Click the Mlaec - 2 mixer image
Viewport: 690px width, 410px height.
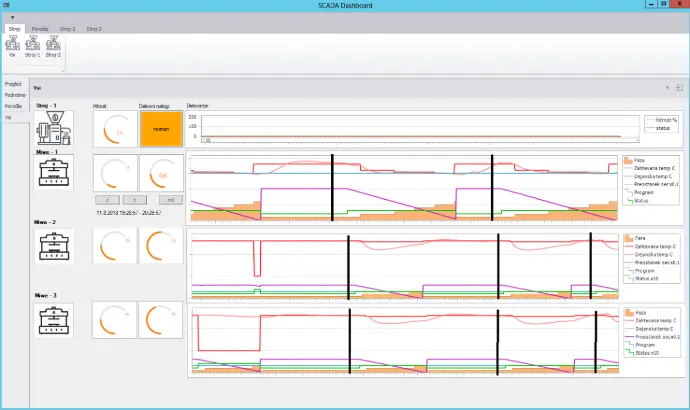tap(55, 245)
